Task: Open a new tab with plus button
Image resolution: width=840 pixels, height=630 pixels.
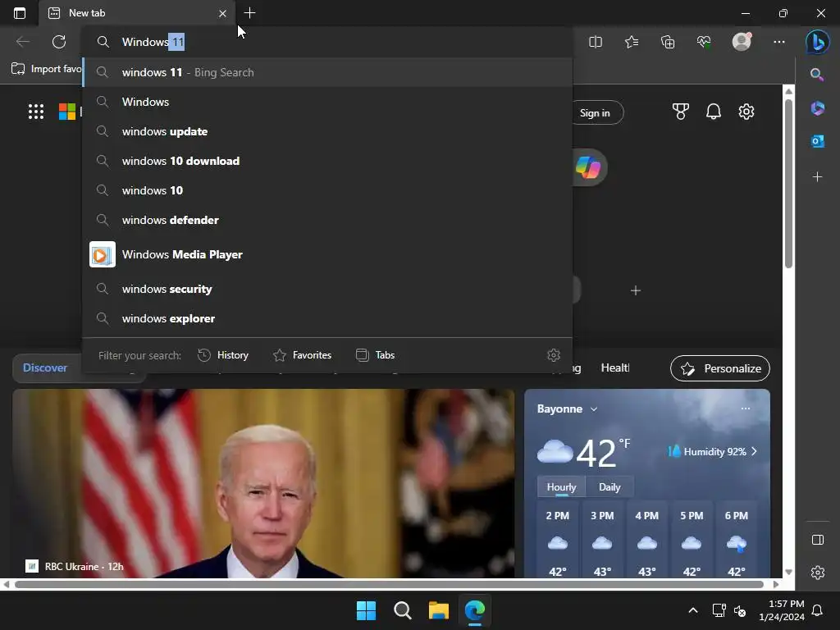Action: tap(249, 13)
